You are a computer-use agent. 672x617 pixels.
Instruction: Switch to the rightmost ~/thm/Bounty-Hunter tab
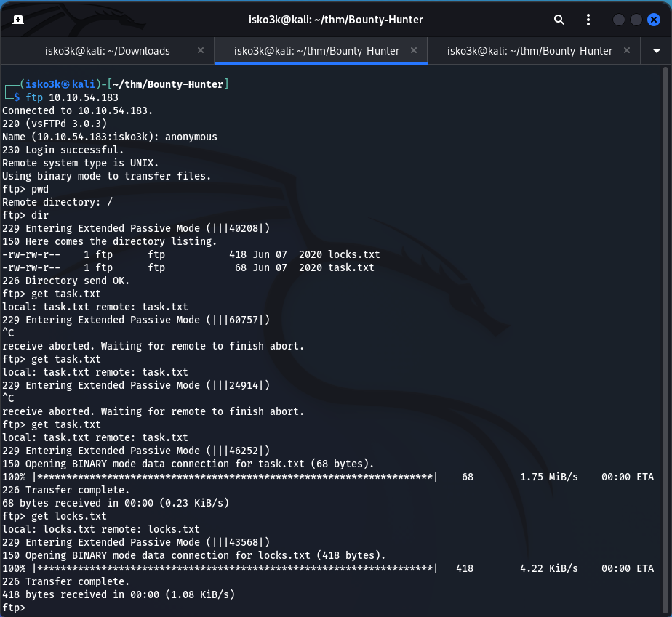click(529, 51)
